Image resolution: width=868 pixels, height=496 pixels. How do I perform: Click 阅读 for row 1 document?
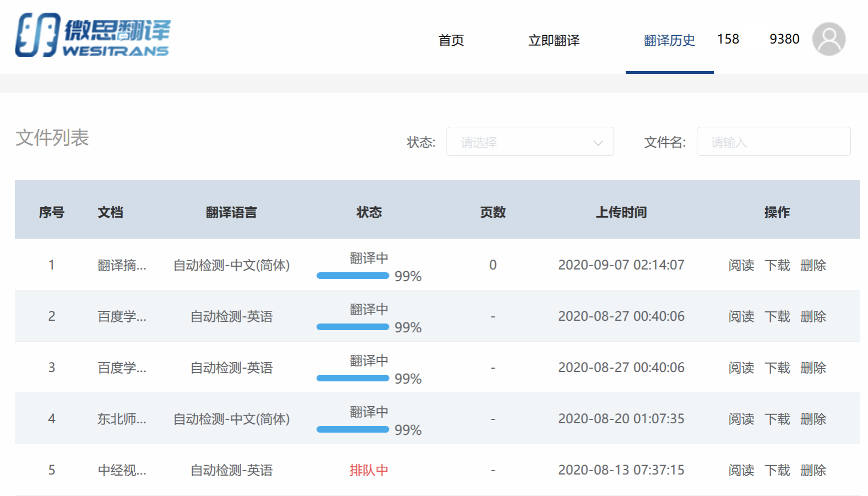pyautogui.click(x=741, y=265)
